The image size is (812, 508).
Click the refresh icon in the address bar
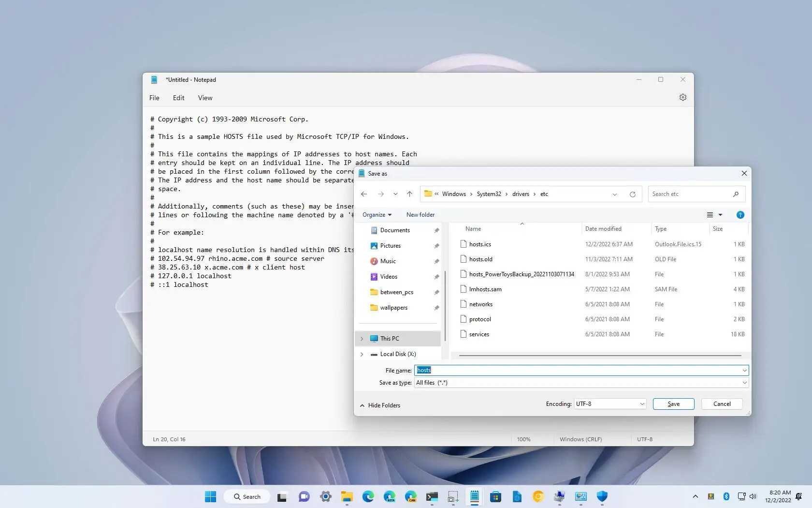click(632, 194)
